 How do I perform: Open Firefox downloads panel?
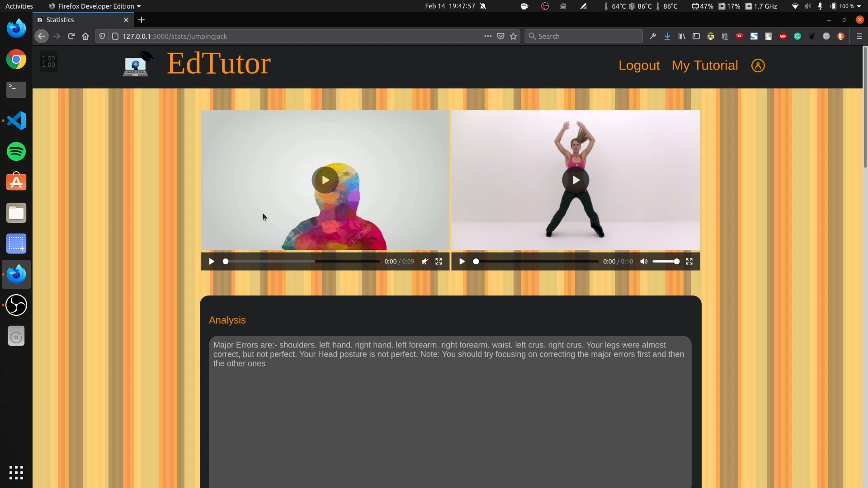pos(667,36)
